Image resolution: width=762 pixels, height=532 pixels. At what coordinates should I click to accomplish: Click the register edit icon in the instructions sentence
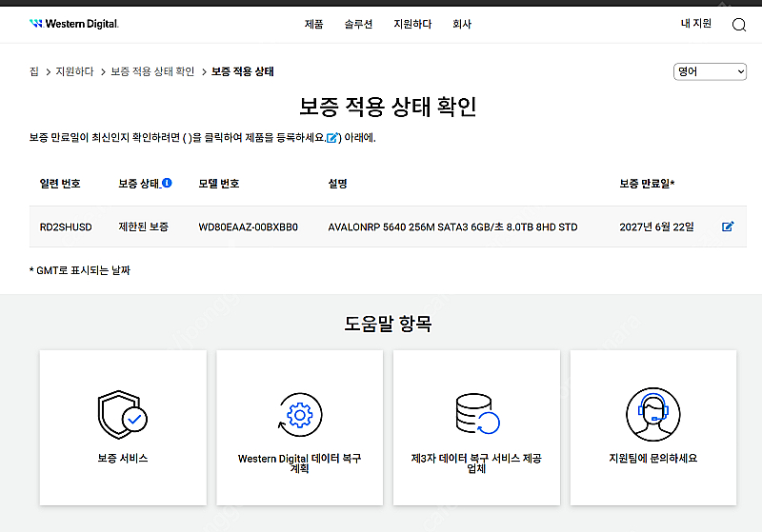pos(331,138)
